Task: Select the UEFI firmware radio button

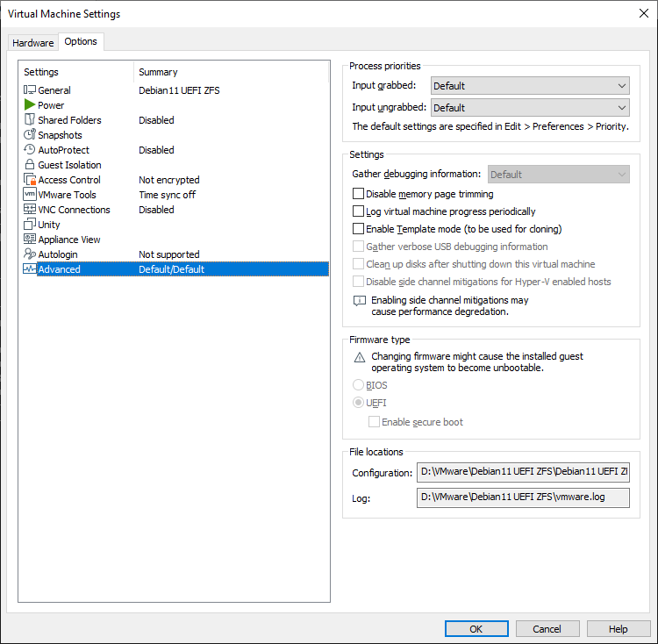Action: coord(358,403)
